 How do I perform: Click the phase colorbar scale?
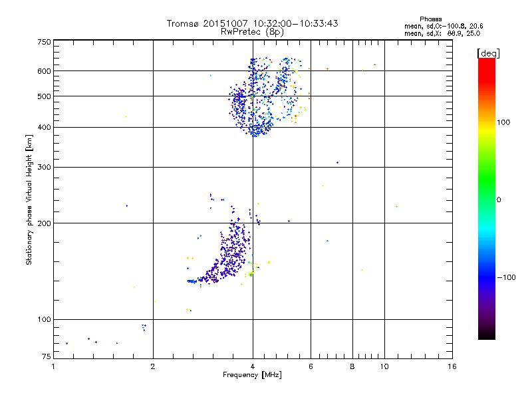[487, 199]
